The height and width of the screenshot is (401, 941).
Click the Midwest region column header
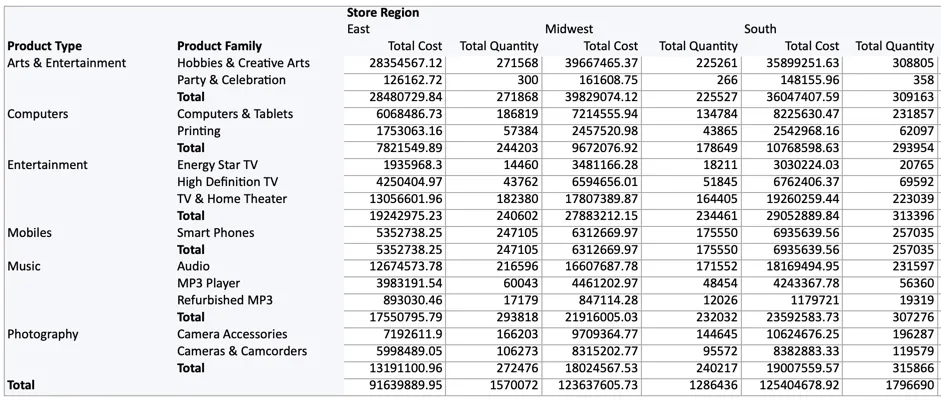pos(569,29)
